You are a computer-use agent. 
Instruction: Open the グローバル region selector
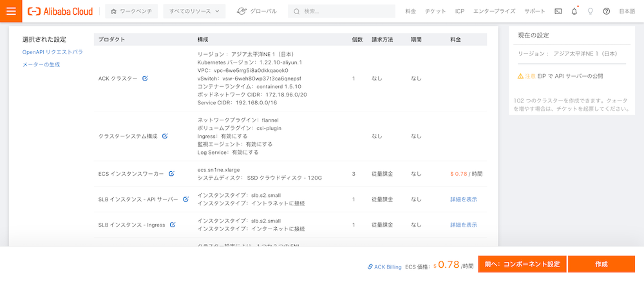coord(256,11)
